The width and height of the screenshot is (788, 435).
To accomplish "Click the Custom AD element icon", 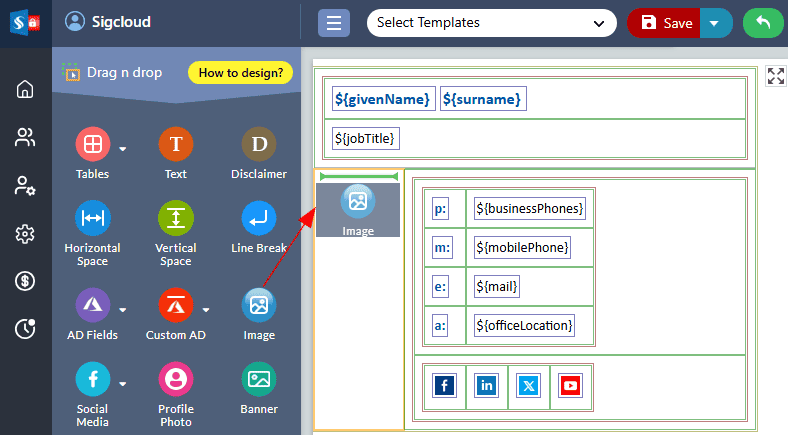I will (x=176, y=305).
